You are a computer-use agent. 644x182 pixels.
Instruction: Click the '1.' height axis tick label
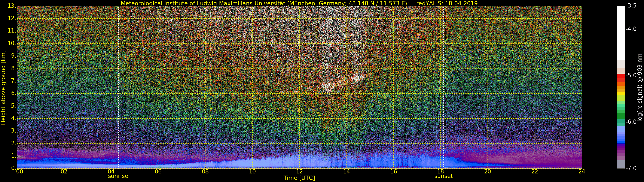coord(13,156)
